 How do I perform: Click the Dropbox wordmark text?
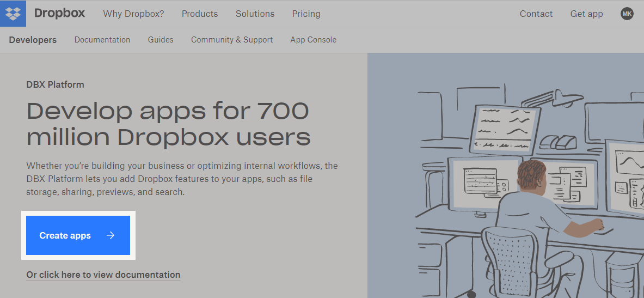pos(59,14)
